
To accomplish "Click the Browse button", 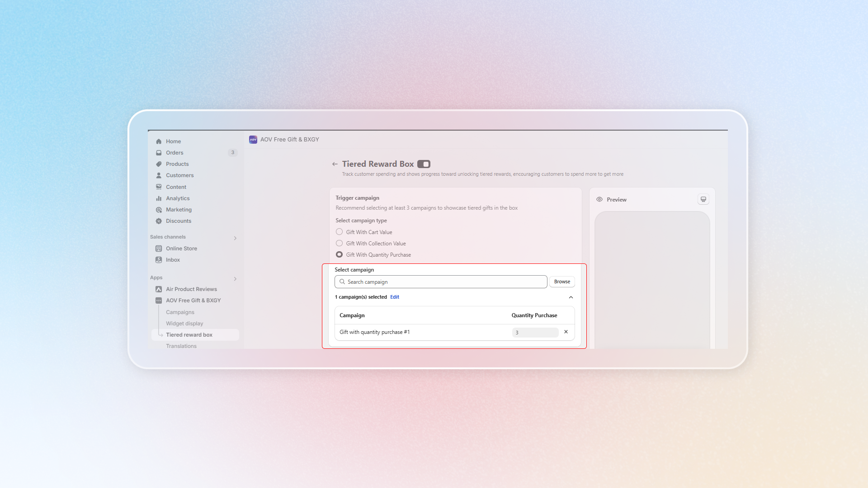I will tap(562, 282).
